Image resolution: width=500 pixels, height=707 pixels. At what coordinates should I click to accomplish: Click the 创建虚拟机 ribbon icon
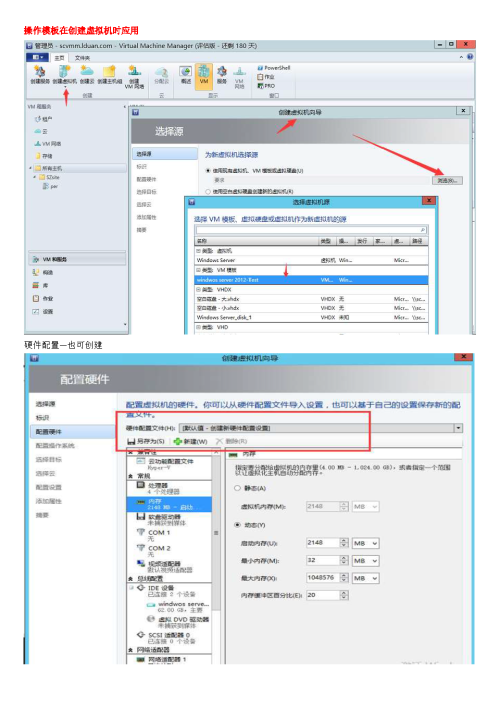click(x=64, y=74)
